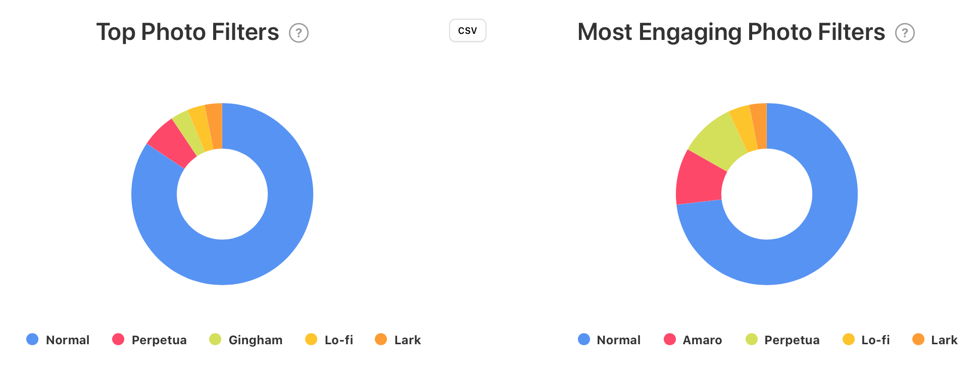Click the Most Engaging Photo Filters heading
The width and height of the screenshot is (980, 369).
[731, 32]
